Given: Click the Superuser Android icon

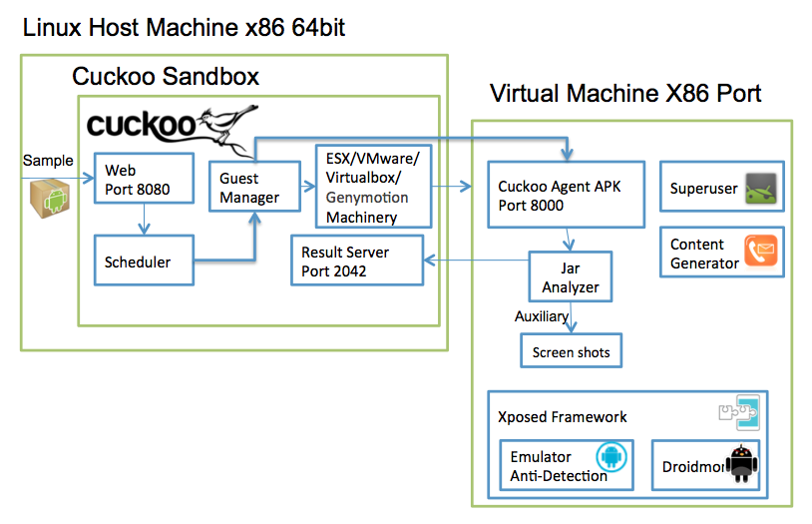Looking at the screenshot, I should point(761,189).
